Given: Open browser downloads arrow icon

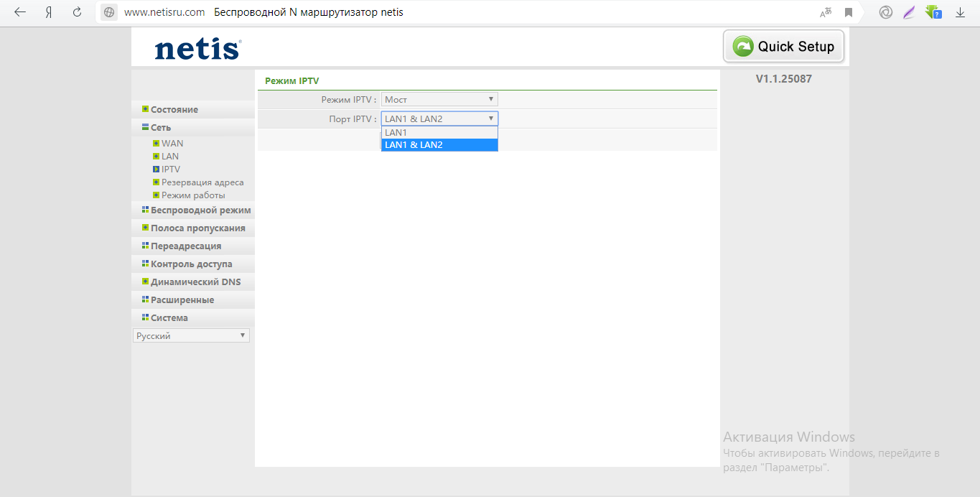Looking at the screenshot, I should click(x=960, y=12).
